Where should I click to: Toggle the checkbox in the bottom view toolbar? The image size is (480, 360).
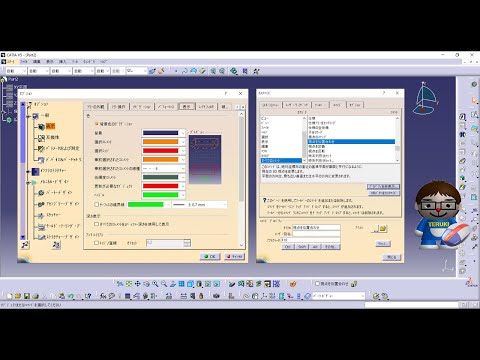(317, 284)
